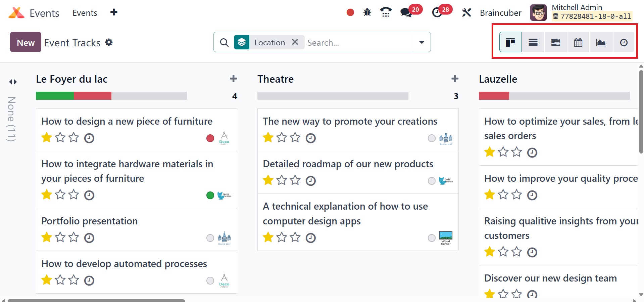Open the Events menu item
The image size is (644, 302).
tap(85, 13)
